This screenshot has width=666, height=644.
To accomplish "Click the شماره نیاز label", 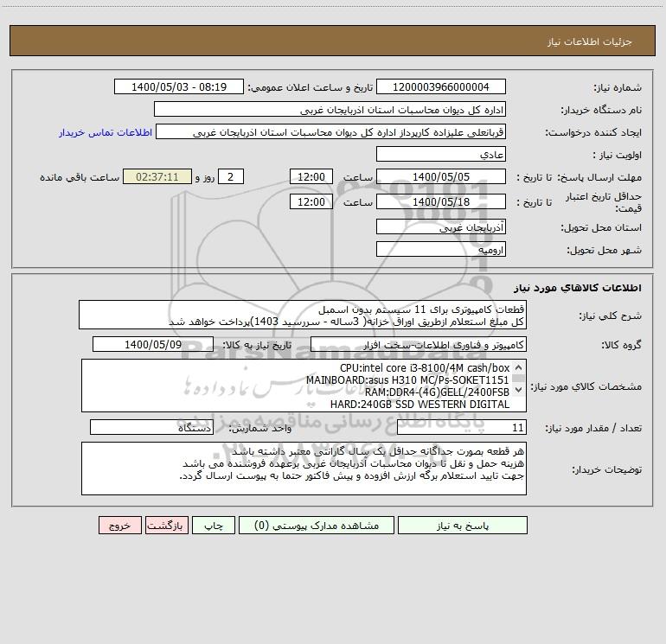I will 618,87.
